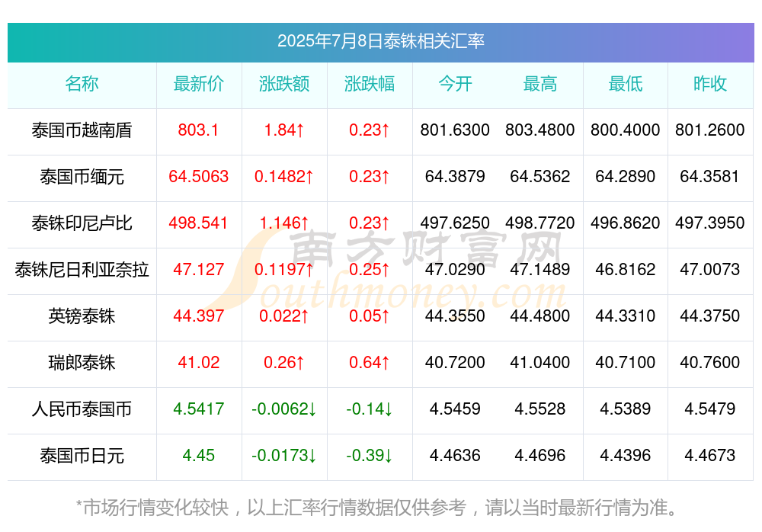The width and height of the screenshot is (762, 532).
Task: Select the row name 泰铢尼日利亚奈拉
Action: (82, 269)
